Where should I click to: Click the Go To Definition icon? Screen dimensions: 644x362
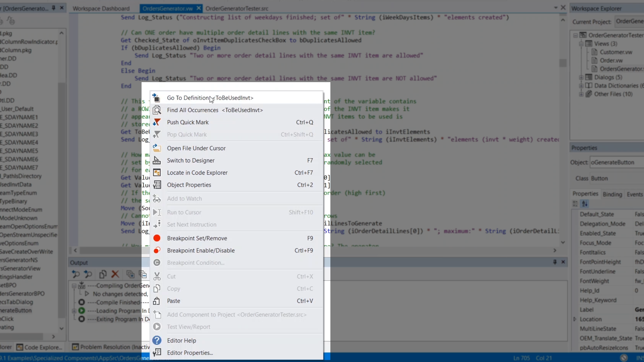tap(156, 98)
